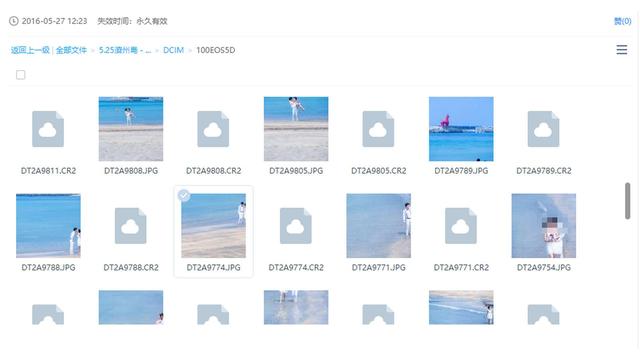Go back via 返回上一级 link
Screen dimensions: 640x360
click(30, 50)
